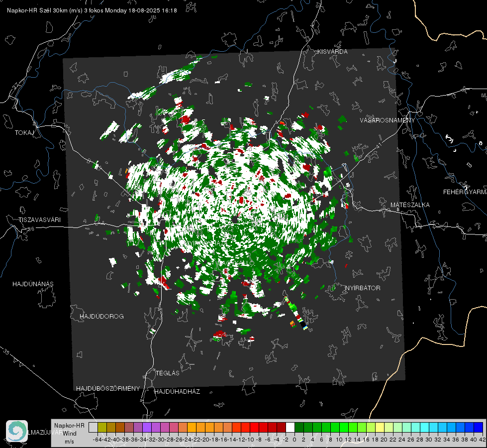Click the swirl logo icon at bottom left
487x448 pixels.
coord(17,431)
